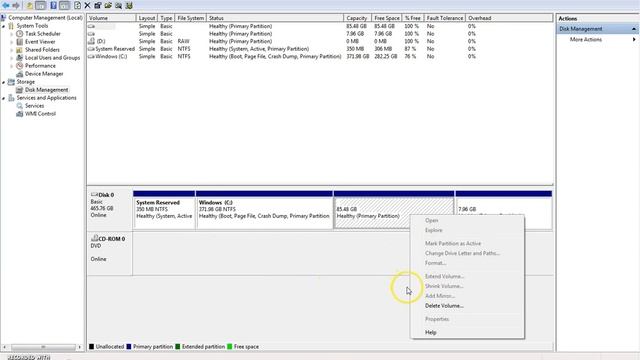Viewport: 640px width, 360px height.
Task: Sort by the Capacity column header
Action: (x=357, y=18)
